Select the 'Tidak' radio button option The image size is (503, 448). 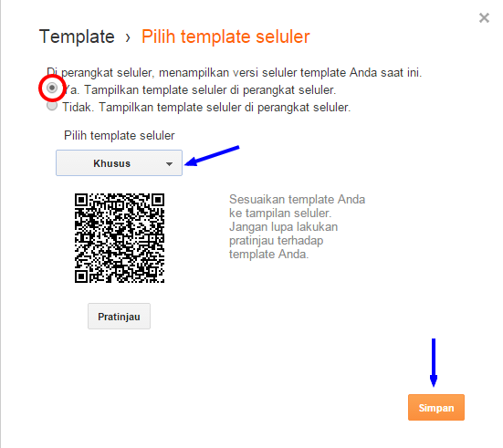52,105
